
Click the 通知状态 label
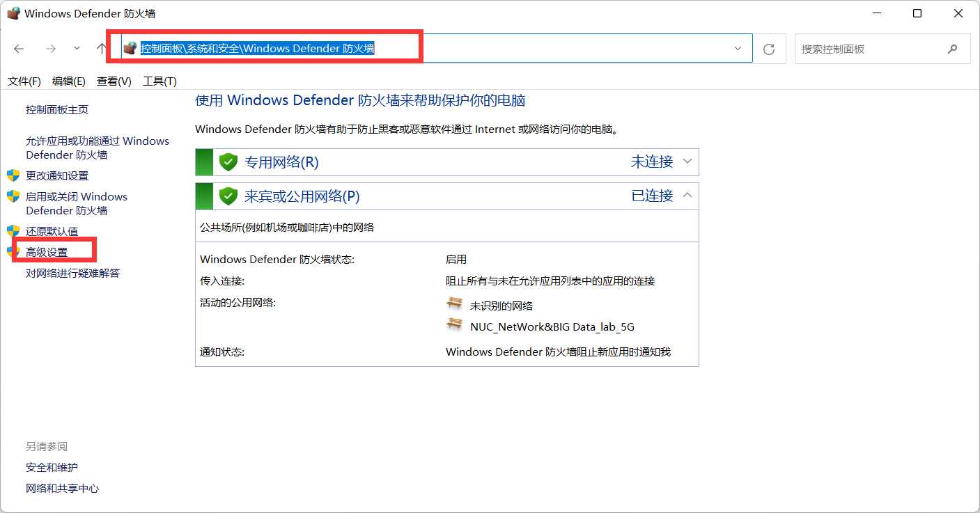pos(222,352)
